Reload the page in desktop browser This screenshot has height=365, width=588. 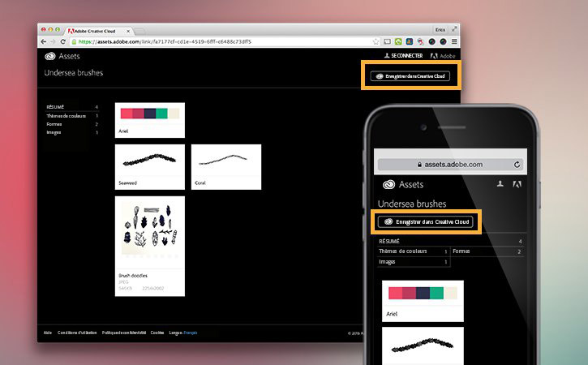coord(62,41)
